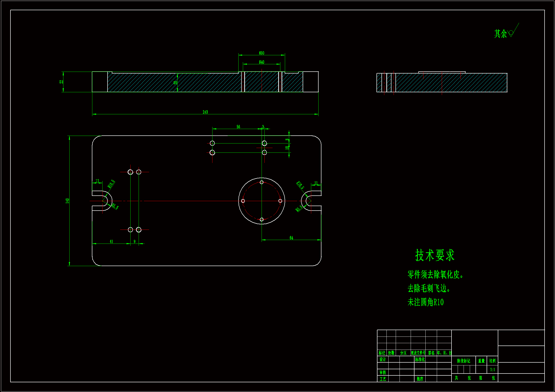The image size is (555, 392).
Task: Click the 64 horizontal dimension text
Action: click(291, 238)
